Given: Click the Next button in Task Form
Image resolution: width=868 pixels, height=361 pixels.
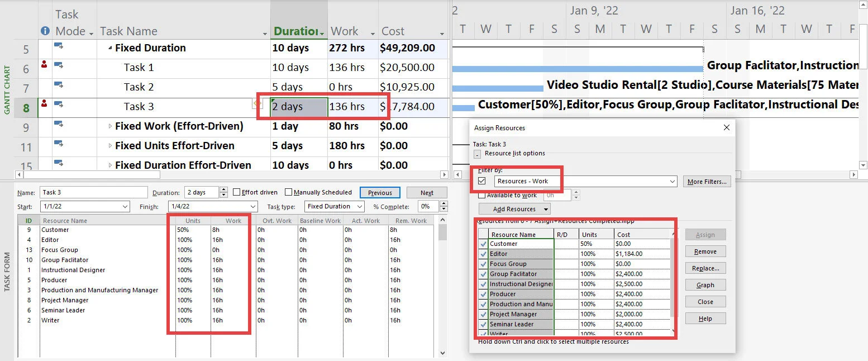Looking at the screenshot, I should tap(427, 193).
